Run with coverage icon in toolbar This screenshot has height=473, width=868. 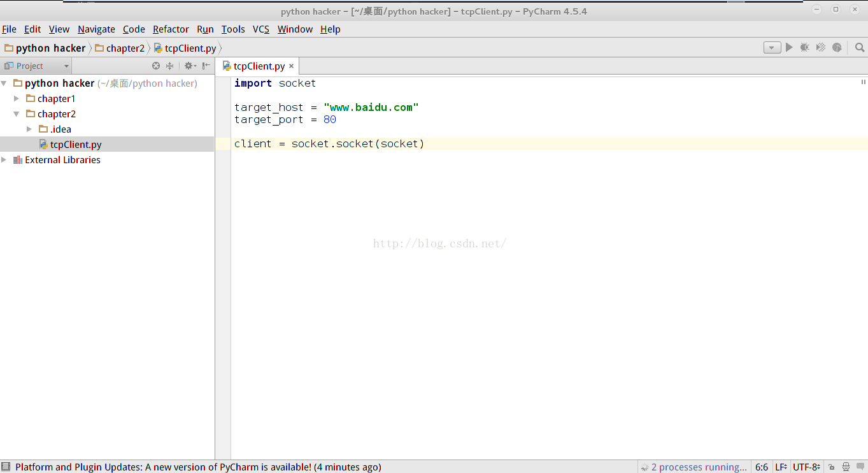point(821,47)
